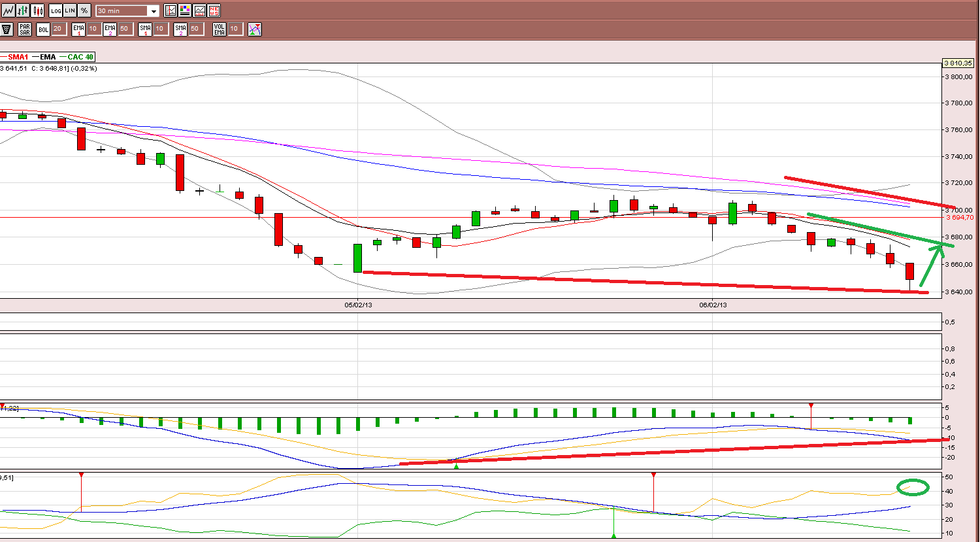
Task: Select the candlestick chart type
Action: 38,10
